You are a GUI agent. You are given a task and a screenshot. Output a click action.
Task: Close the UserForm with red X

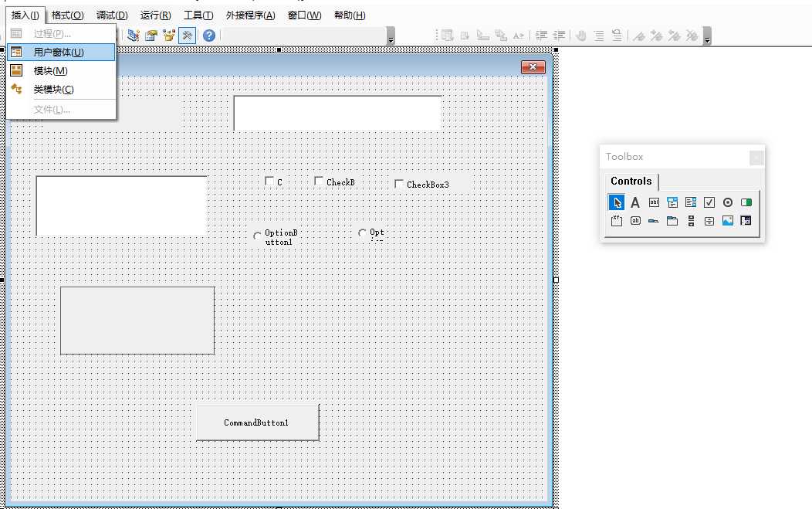coord(533,67)
